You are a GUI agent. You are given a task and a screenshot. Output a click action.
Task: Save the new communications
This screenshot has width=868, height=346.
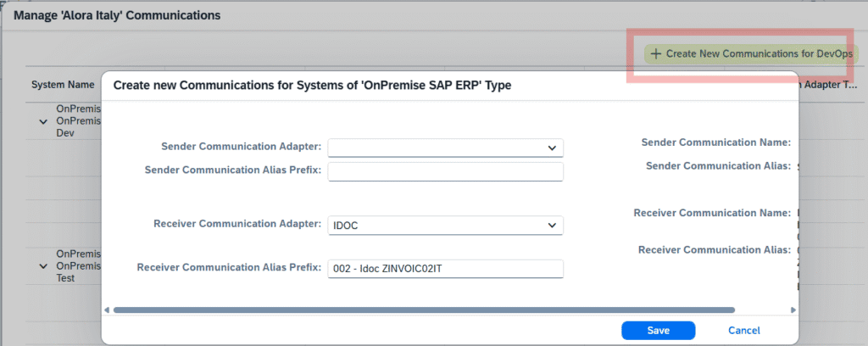pyautogui.click(x=658, y=331)
